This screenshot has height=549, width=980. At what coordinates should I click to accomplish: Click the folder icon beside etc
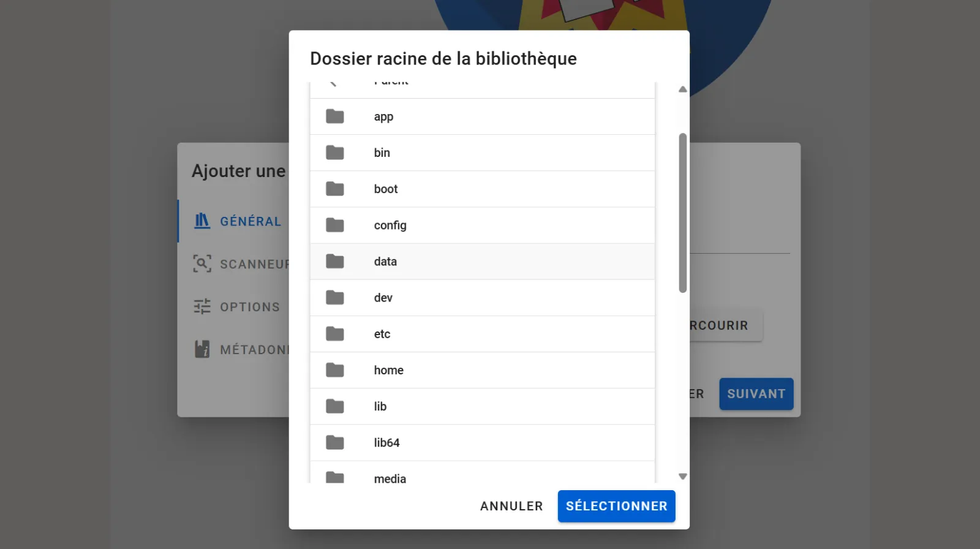point(334,333)
